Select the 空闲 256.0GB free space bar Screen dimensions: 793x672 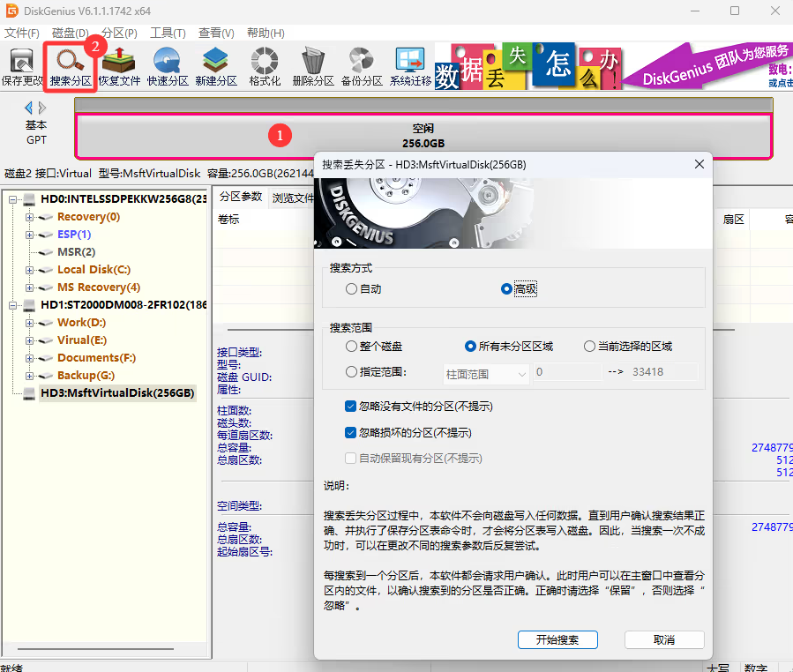click(423, 136)
